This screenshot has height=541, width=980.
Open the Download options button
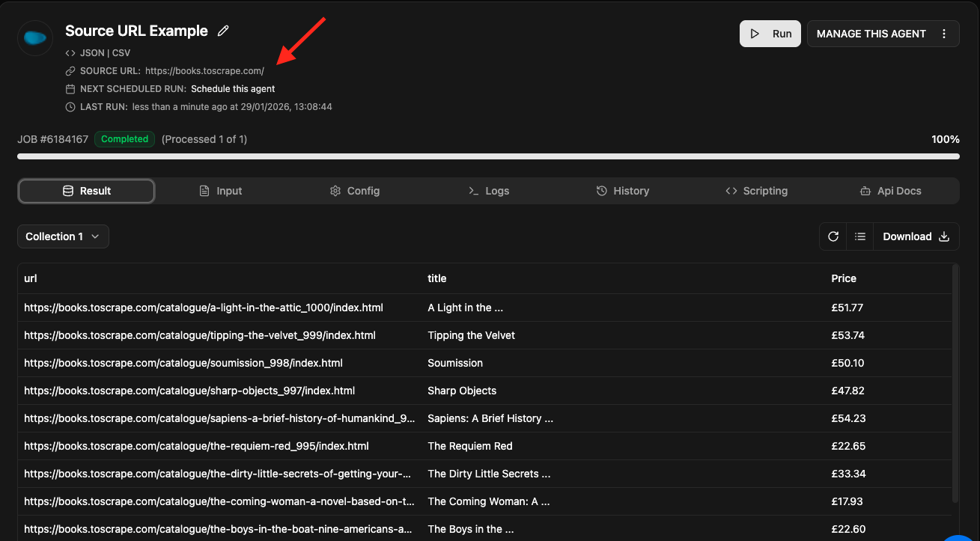pos(916,236)
